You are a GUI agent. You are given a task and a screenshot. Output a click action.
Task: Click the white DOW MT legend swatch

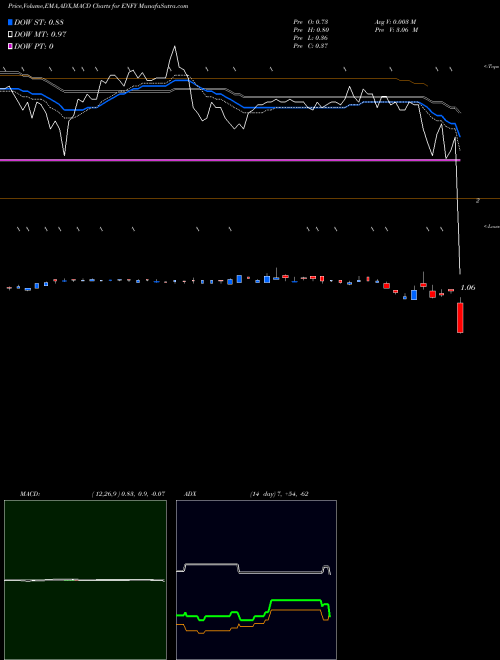click(11, 35)
